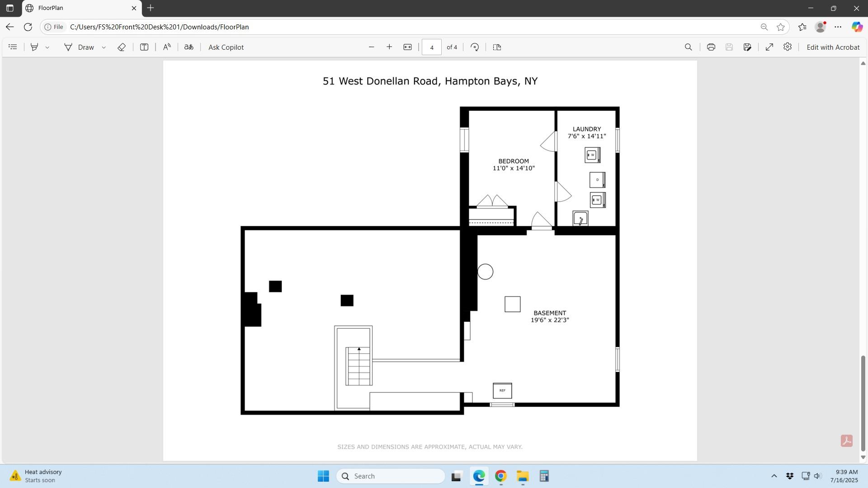
Task: Click Ask Copilot
Action: click(226, 47)
